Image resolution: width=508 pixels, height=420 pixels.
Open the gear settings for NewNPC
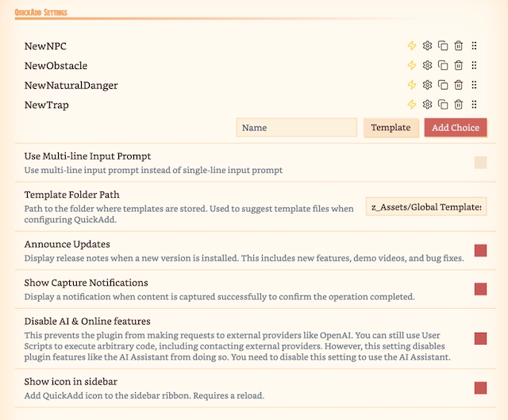pos(427,46)
